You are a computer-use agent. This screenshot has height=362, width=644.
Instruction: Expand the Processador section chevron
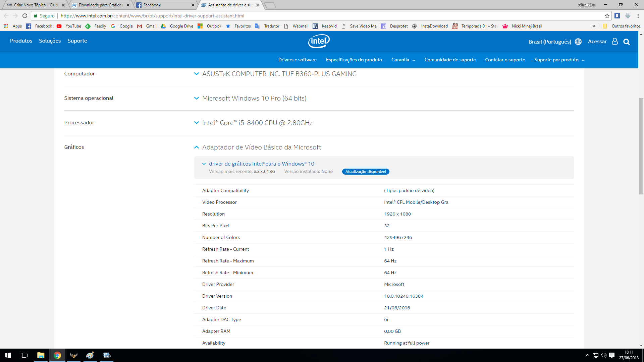[x=197, y=123]
